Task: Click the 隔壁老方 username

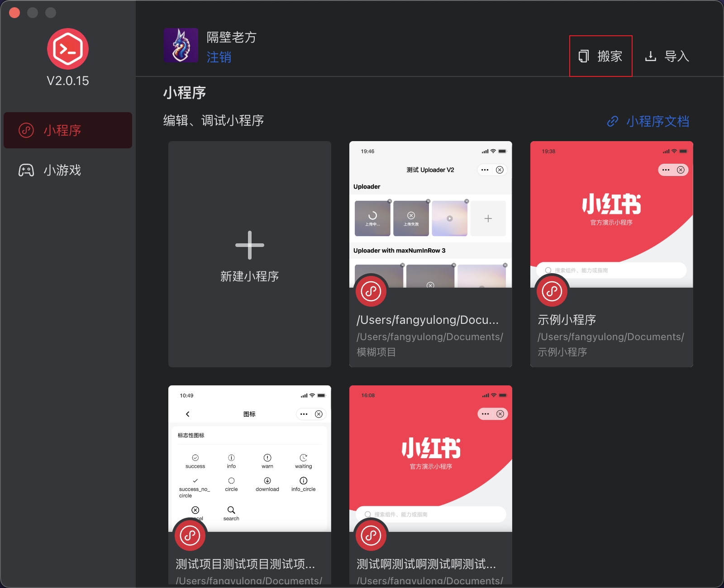Action: click(232, 37)
